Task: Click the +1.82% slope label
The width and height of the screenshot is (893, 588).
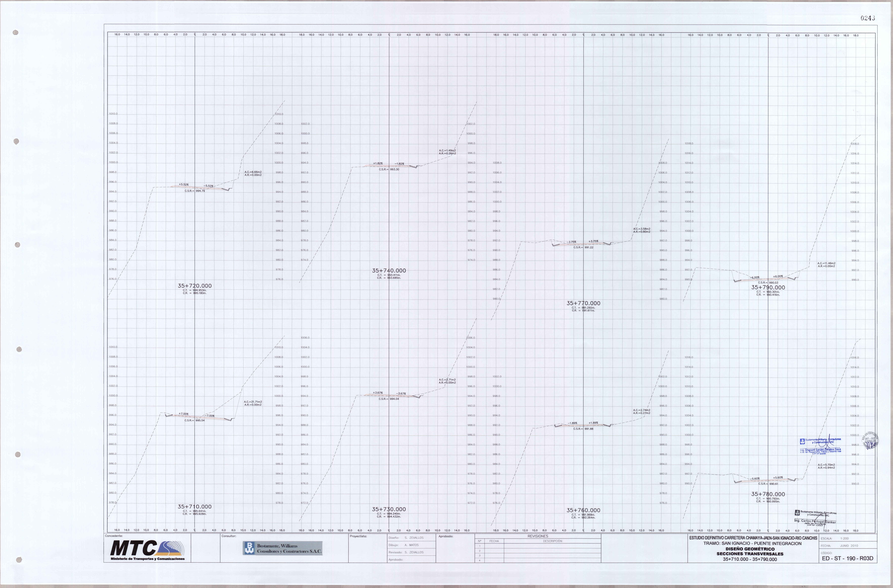Action: 378,164
